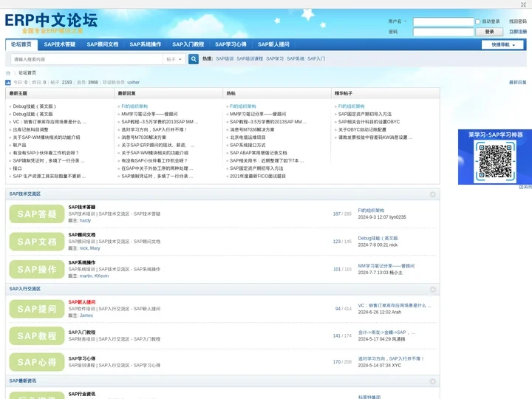Click hot search term SAP入门
The height and width of the screenshot is (399, 532).
(x=316, y=58)
